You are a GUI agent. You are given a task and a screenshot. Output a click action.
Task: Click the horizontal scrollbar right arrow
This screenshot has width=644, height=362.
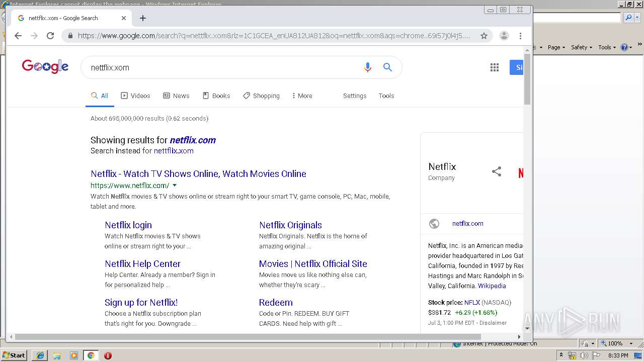(519, 337)
